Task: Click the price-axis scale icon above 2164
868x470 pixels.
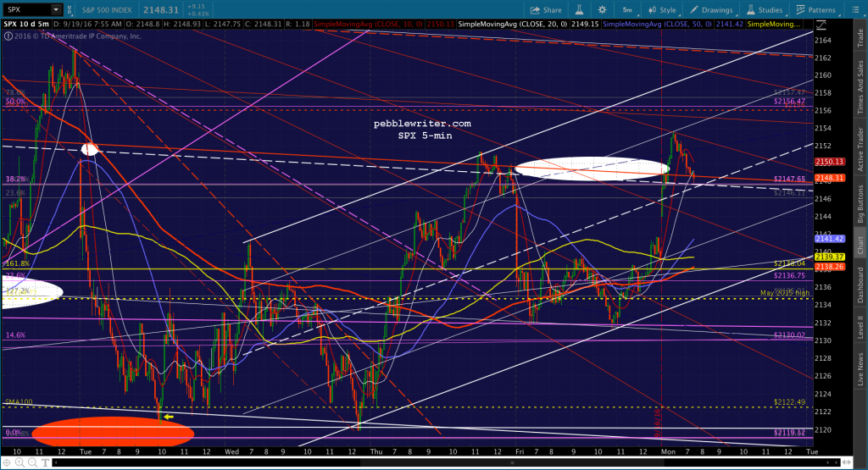Action: (821, 25)
